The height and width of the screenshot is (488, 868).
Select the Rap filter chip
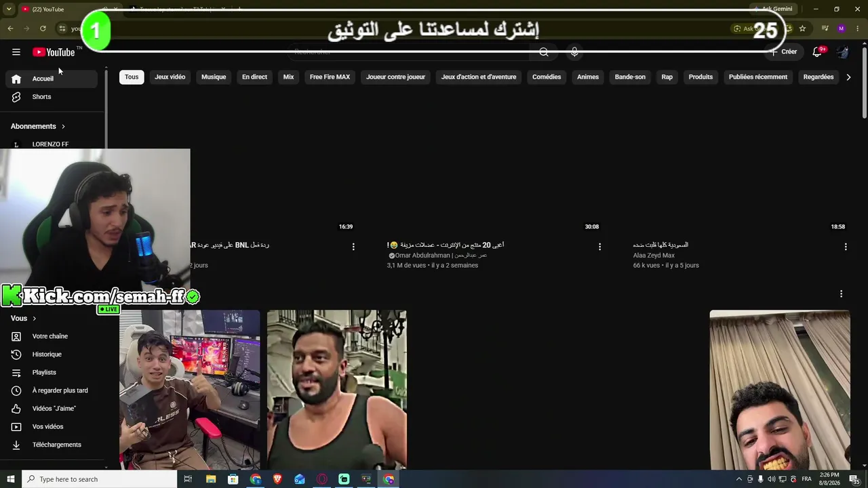(x=667, y=77)
